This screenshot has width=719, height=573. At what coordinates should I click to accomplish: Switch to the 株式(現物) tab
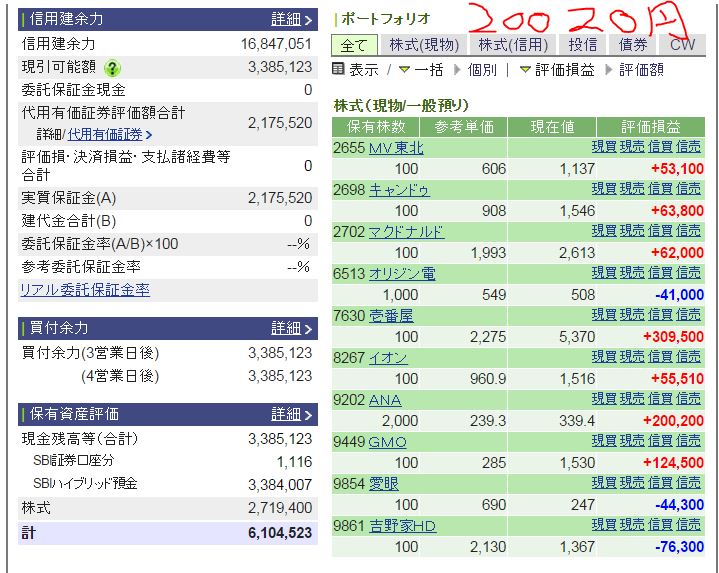(x=424, y=45)
